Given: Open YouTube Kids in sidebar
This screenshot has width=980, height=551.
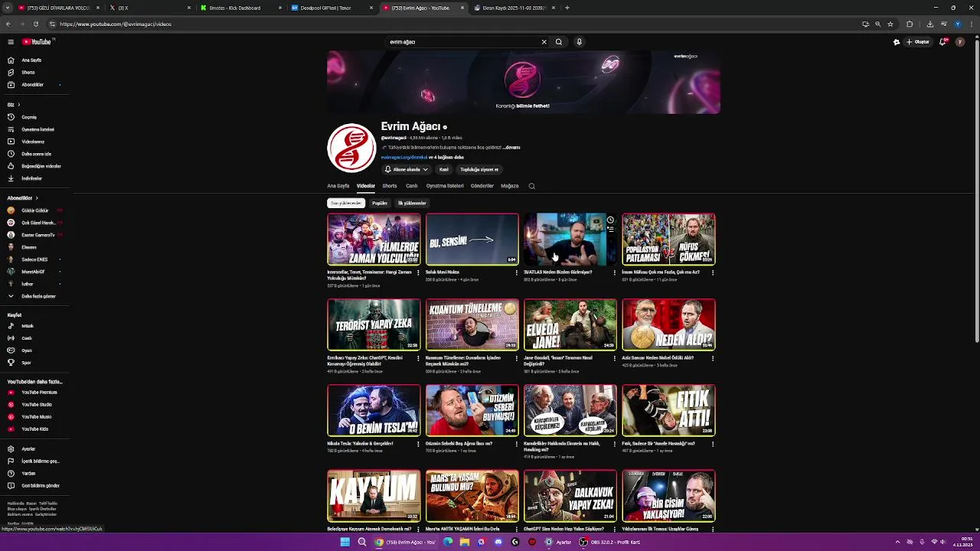Looking at the screenshot, I should tap(34, 429).
